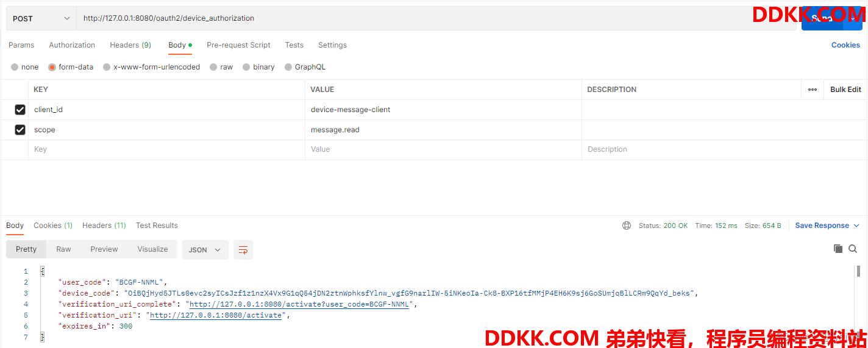Click the empty Description input field
Screen dimensions: 868x348
click(724, 149)
